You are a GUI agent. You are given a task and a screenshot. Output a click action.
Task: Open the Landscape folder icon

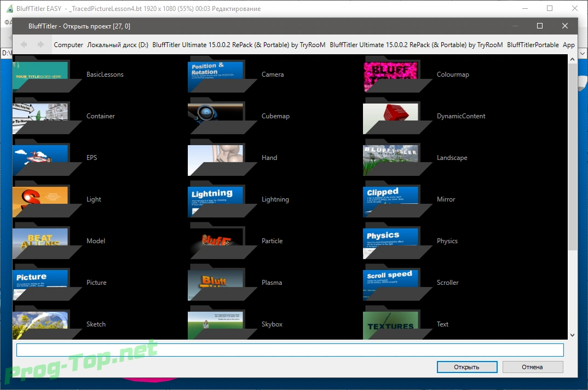397,157
